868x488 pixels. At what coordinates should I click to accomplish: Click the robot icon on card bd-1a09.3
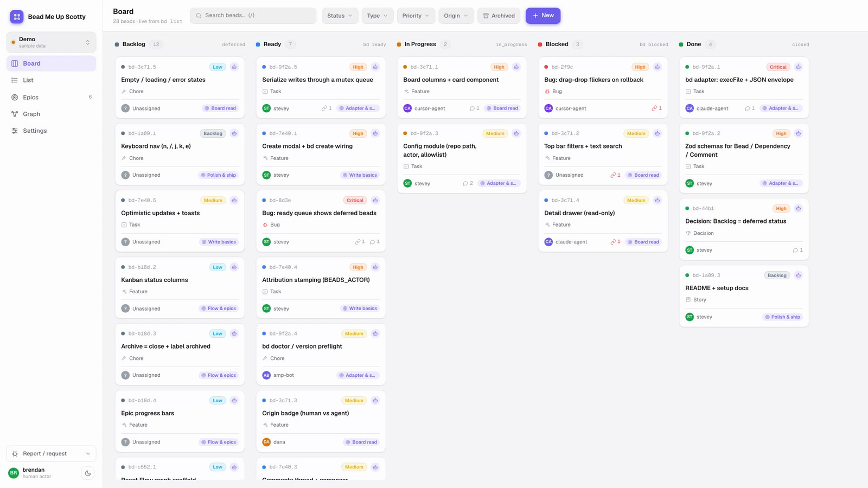(799, 275)
